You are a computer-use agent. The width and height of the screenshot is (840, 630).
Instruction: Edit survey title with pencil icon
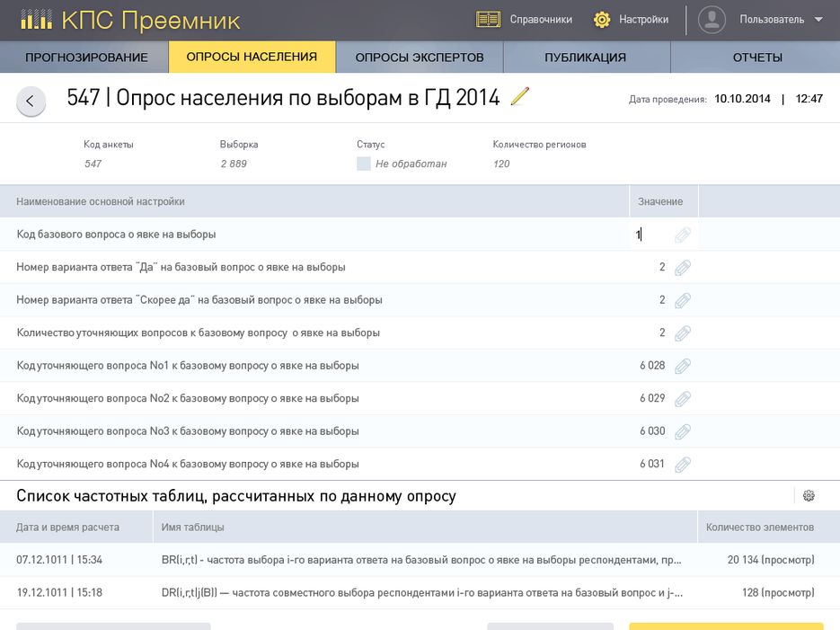point(519,96)
